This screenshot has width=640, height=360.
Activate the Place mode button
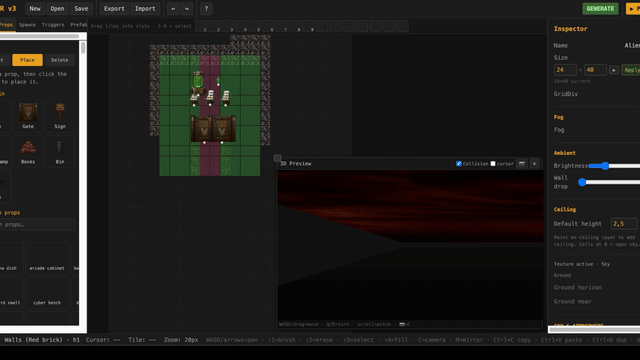(27, 60)
